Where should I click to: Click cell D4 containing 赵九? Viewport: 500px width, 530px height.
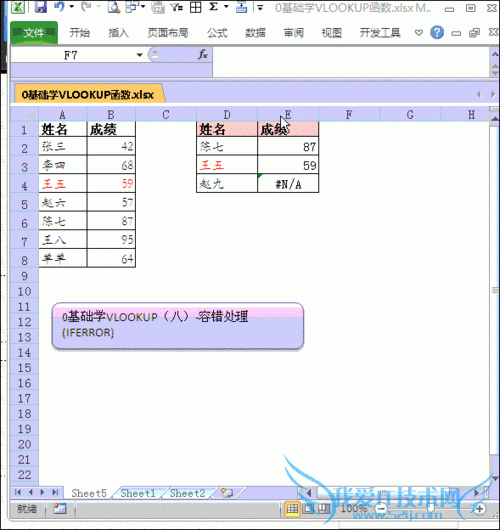(227, 184)
